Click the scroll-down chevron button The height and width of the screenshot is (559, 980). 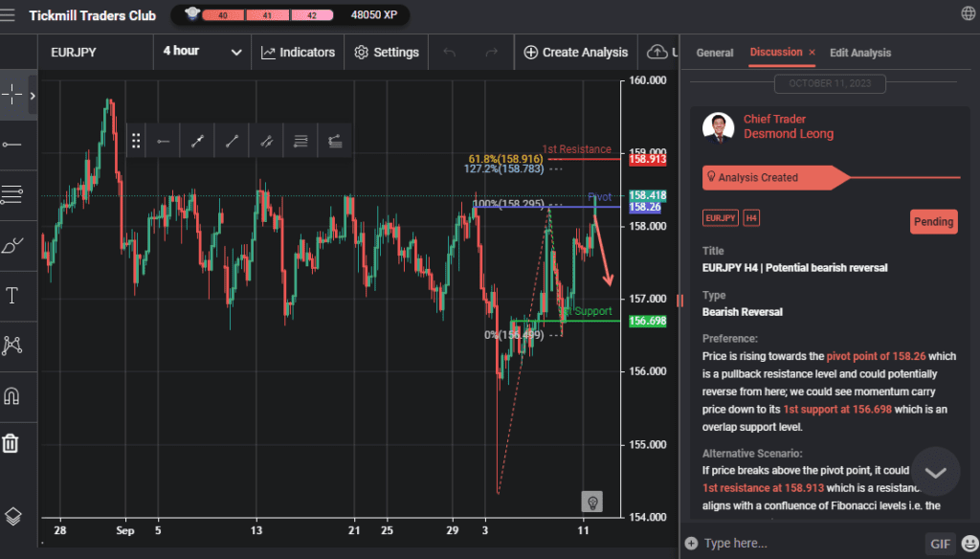click(x=935, y=472)
